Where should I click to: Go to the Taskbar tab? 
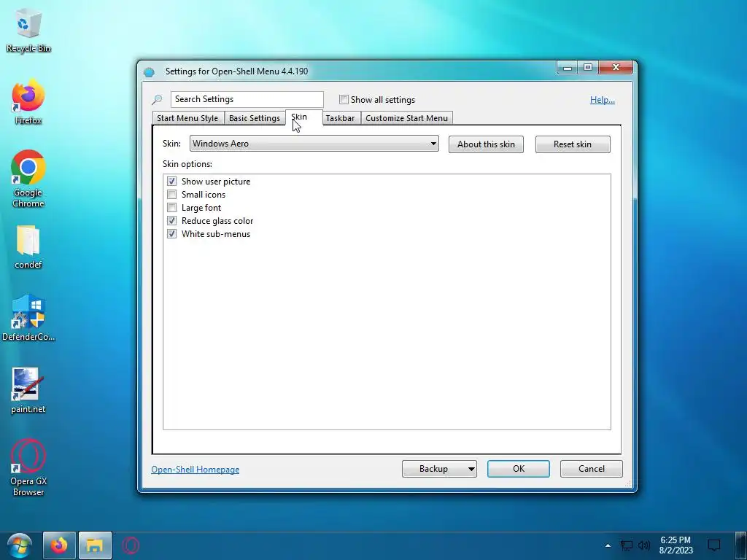340,118
